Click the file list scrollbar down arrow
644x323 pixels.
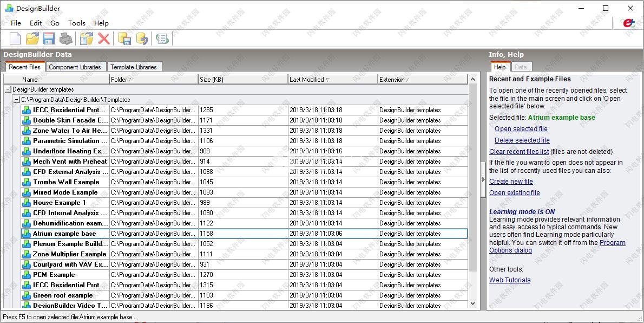[x=473, y=303]
